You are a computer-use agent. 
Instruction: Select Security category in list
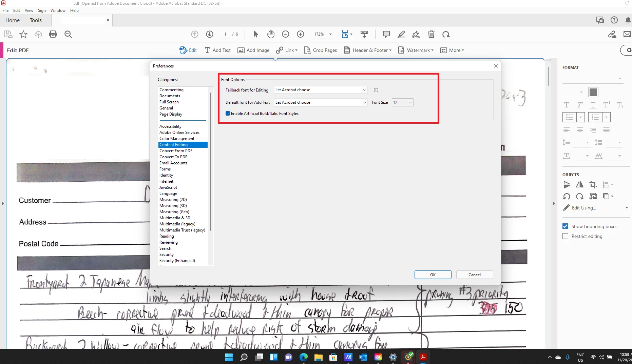[167, 255]
